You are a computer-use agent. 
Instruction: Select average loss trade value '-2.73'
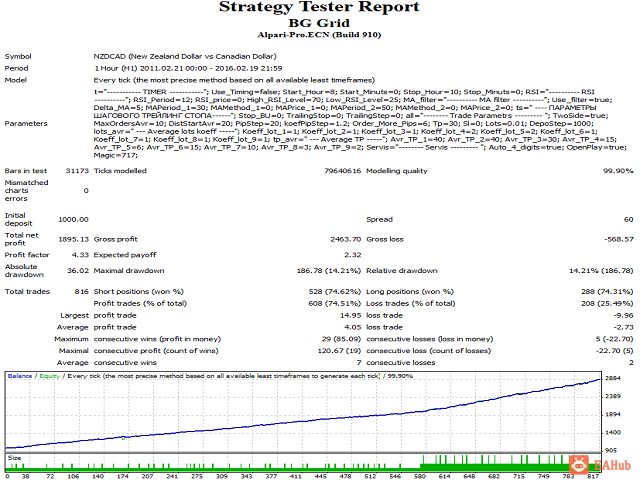pyautogui.click(x=623, y=327)
